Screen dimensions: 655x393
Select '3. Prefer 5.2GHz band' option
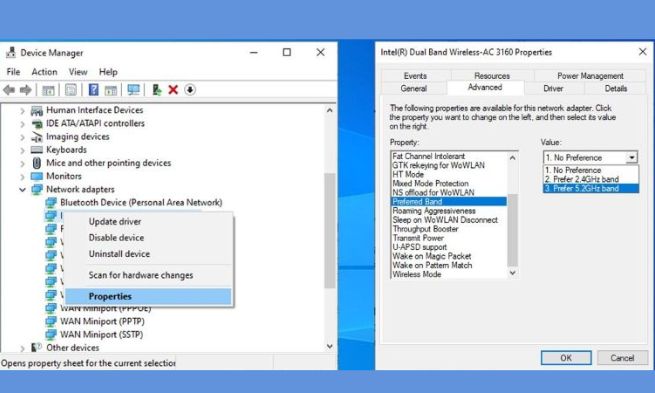591,188
